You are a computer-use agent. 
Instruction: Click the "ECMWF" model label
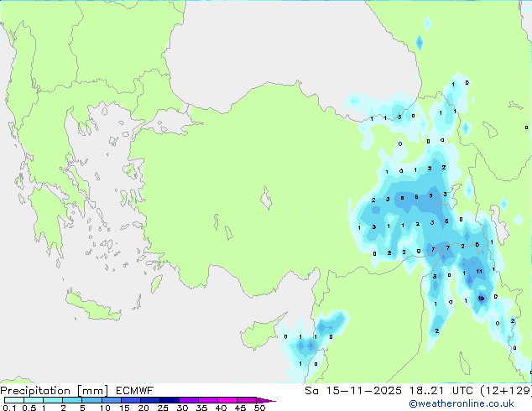coord(135,391)
